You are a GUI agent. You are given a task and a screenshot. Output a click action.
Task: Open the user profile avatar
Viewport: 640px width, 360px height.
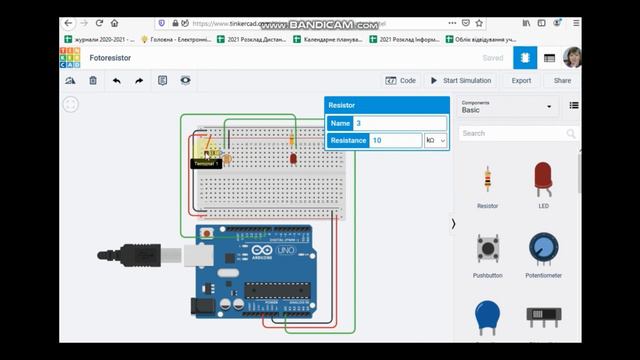[572, 58]
